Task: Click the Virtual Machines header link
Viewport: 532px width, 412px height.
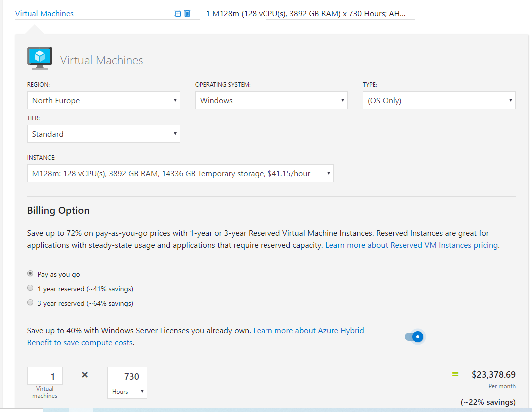Action: pos(44,13)
